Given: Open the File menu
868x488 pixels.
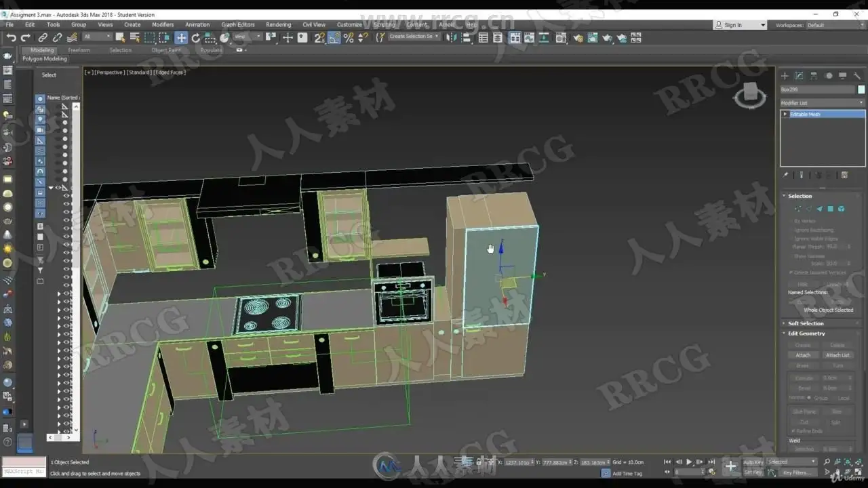Looking at the screenshot, I should coord(10,24).
